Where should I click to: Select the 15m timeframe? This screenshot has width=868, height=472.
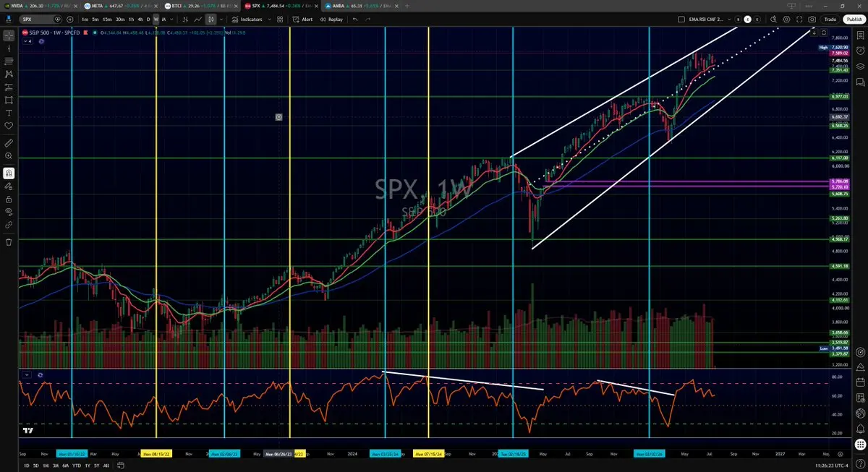[107, 19]
